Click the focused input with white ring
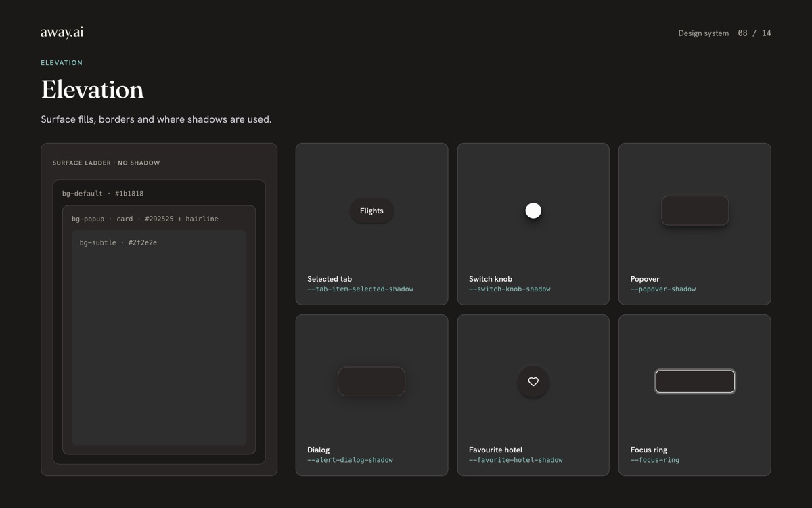812x508 pixels. (695, 381)
